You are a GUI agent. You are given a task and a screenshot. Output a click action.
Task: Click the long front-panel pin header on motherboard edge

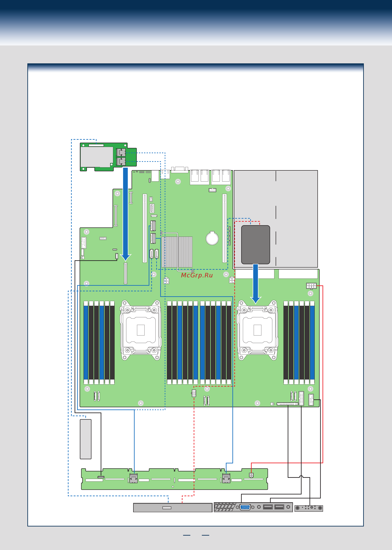287,404
